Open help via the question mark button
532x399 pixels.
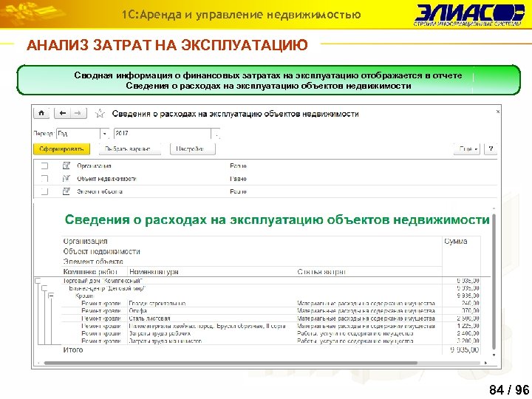click(x=491, y=149)
